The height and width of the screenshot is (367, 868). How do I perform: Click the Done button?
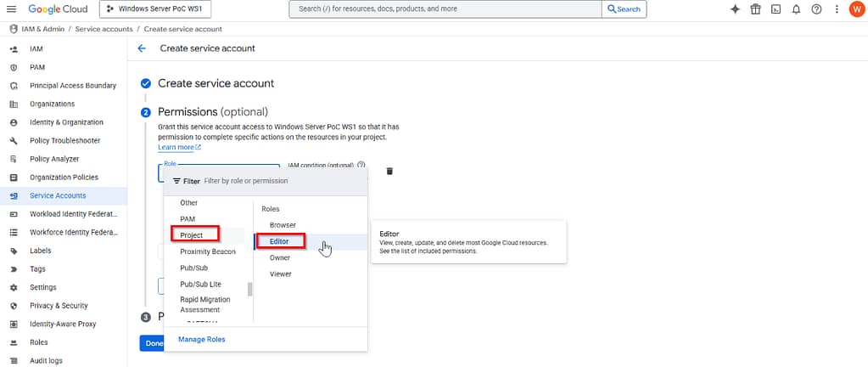[151, 343]
